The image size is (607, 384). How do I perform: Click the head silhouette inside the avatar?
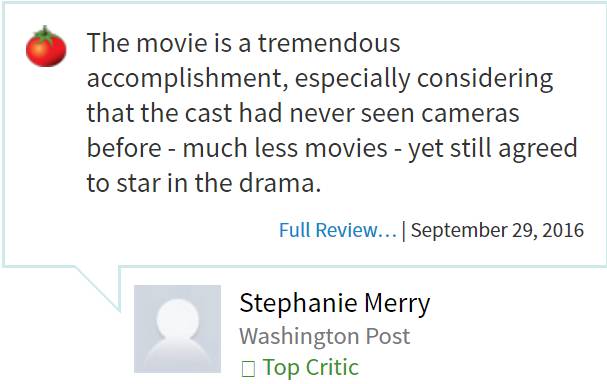(178, 319)
